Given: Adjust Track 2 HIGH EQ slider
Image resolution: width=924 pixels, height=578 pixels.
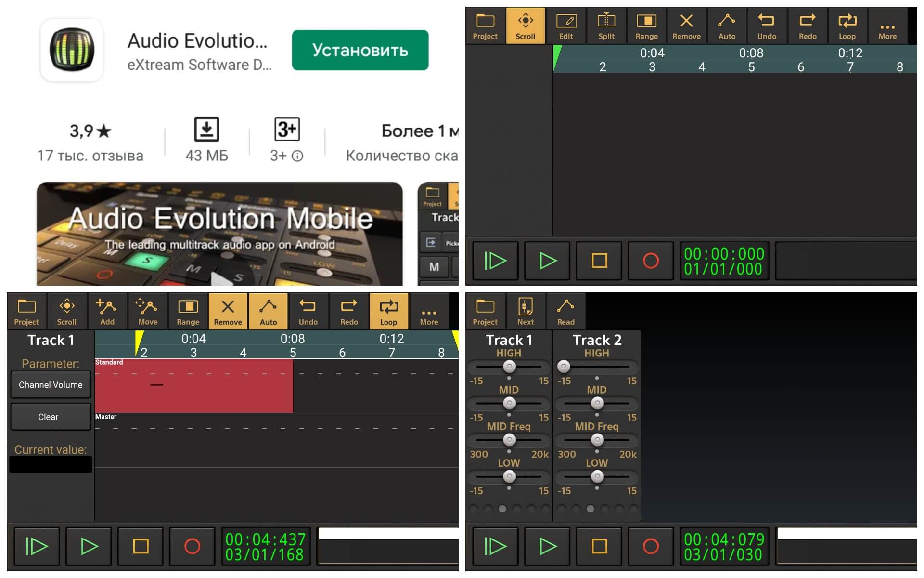Looking at the screenshot, I should (597, 367).
